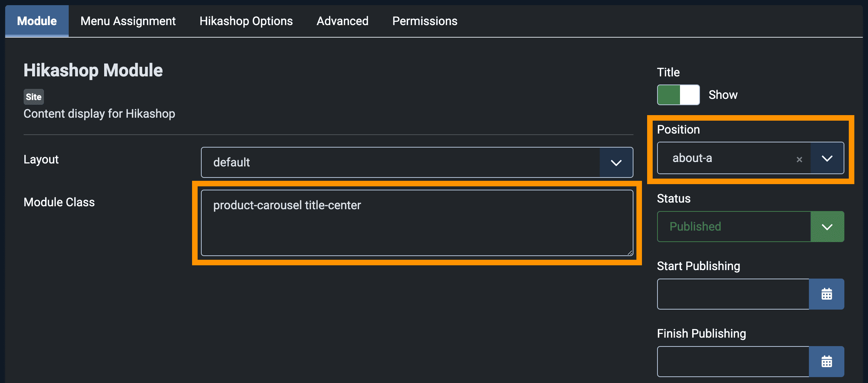Toggle the Title Show switch
The height and width of the screenshot is (383, 868).
pyautogui.click(x=678, y=95)
